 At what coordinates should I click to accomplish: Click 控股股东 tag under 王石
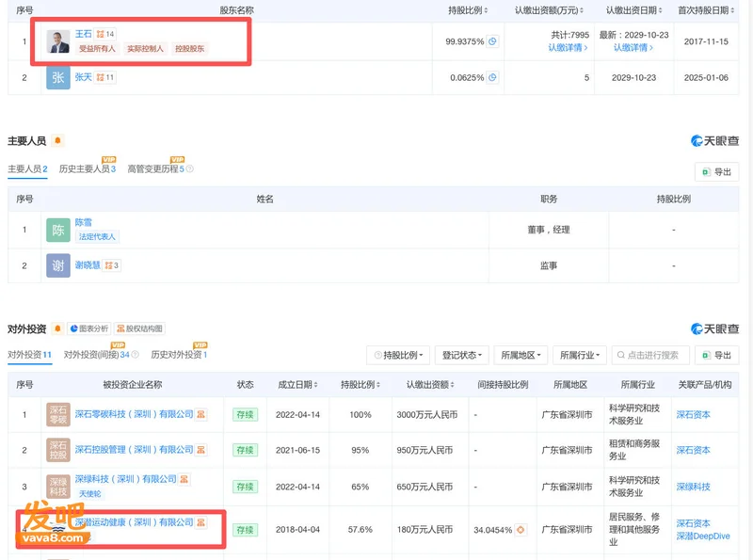(x=190, y=49)
